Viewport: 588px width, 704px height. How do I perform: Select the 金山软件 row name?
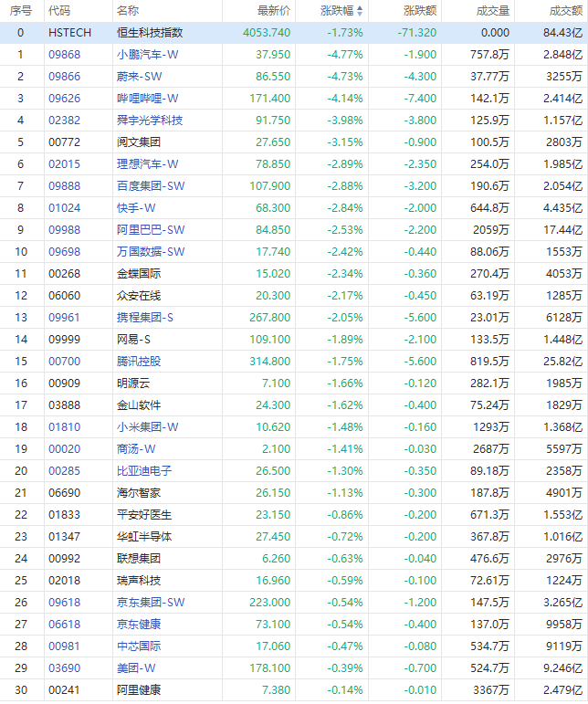click(139, 405)
